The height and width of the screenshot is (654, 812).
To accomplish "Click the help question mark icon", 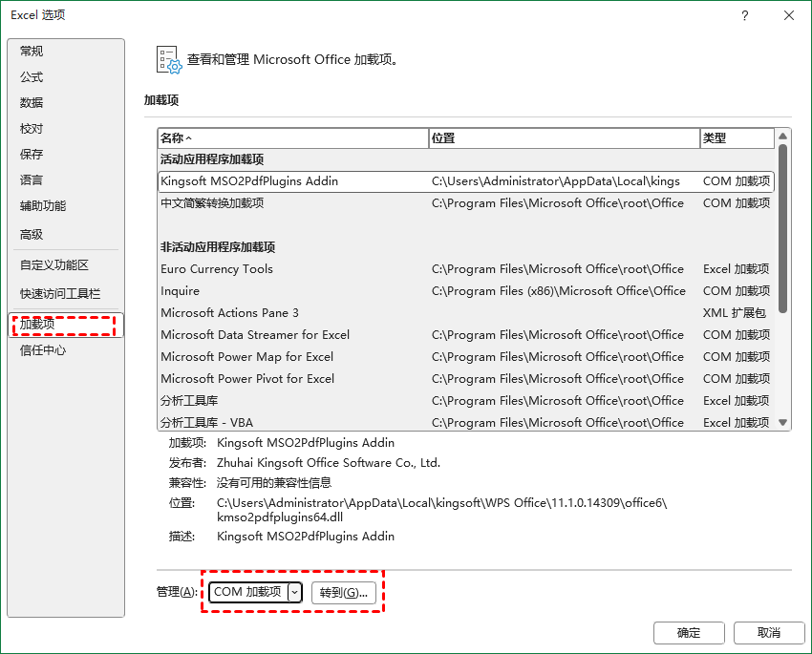I will coord(745,15).
